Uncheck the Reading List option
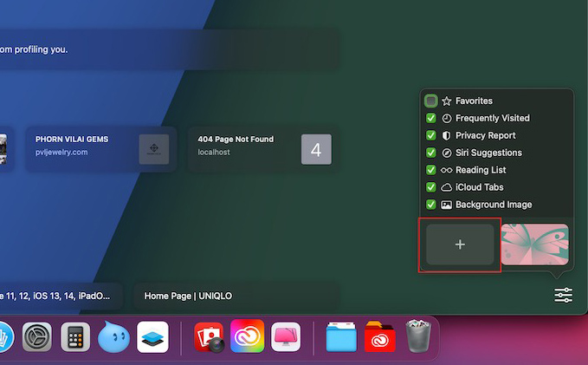588x365 pixels. tap(431, 170)
